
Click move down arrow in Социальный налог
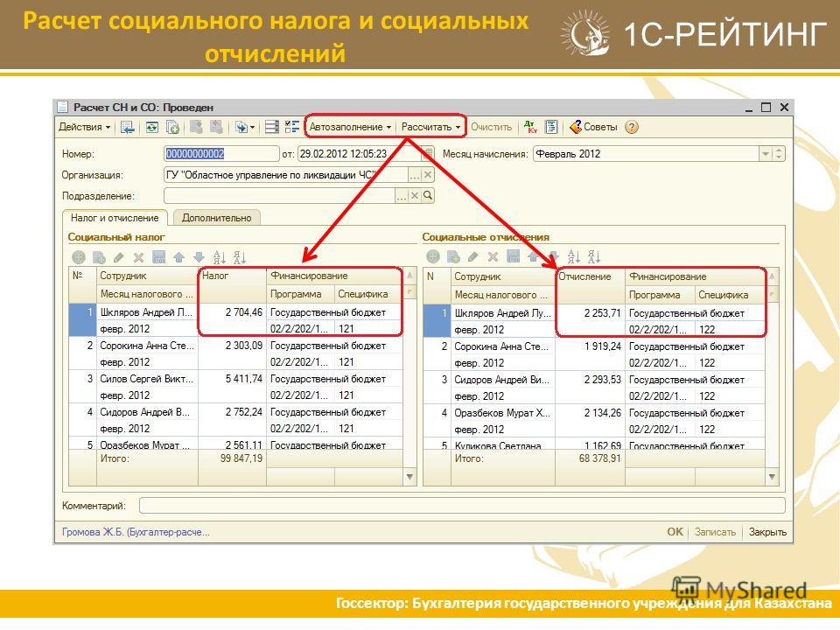point(199,257)
